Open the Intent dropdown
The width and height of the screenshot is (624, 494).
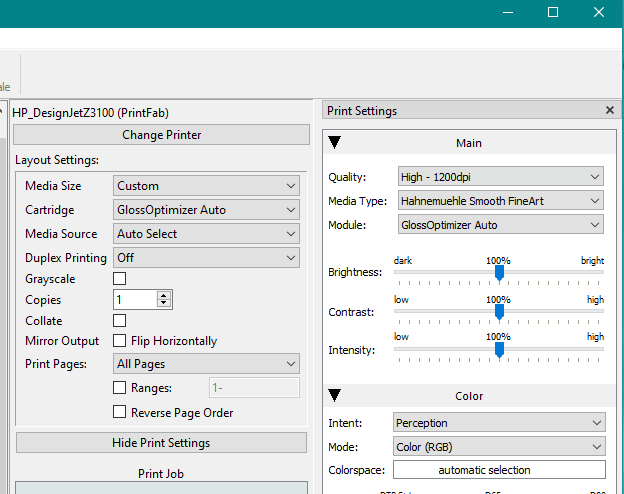tap(499, 423)
